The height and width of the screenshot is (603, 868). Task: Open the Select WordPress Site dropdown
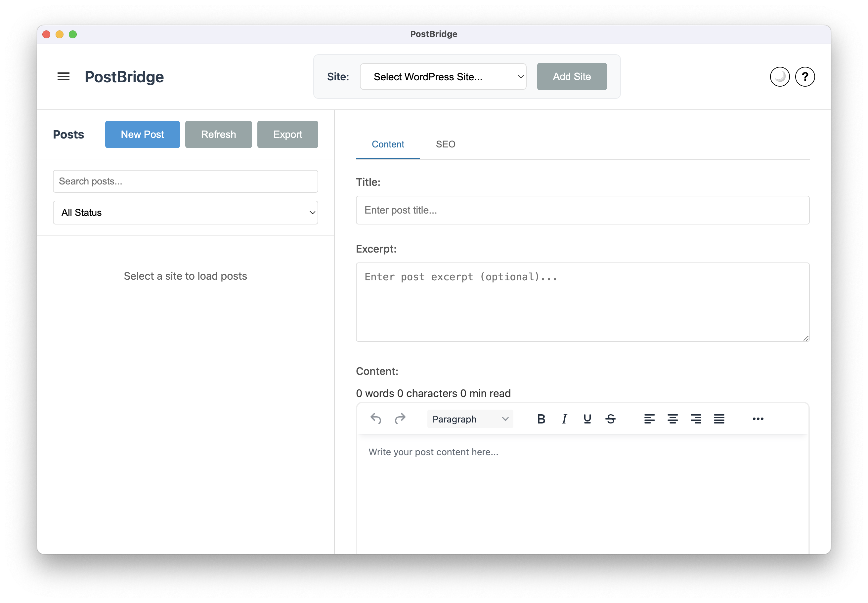click(443, 77)
